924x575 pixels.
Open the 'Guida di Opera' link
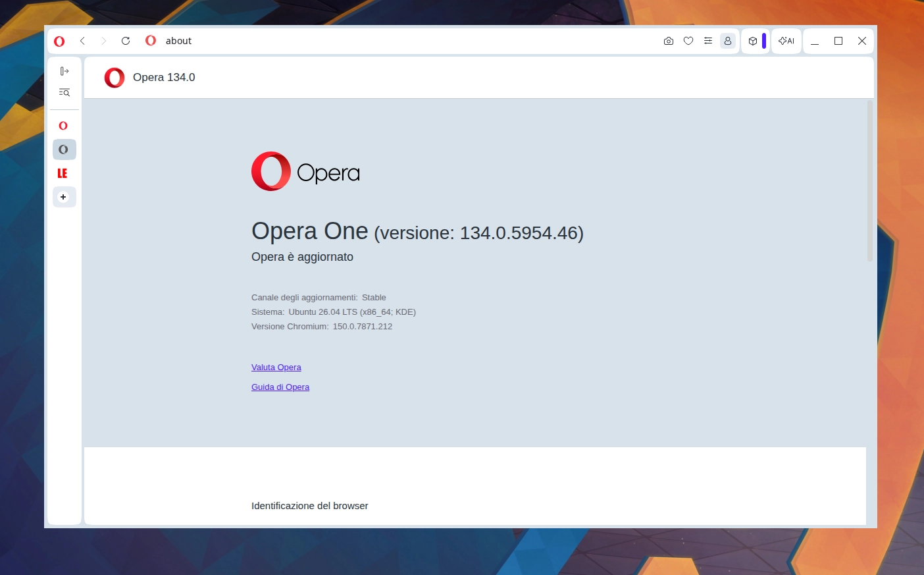point(280,387)
